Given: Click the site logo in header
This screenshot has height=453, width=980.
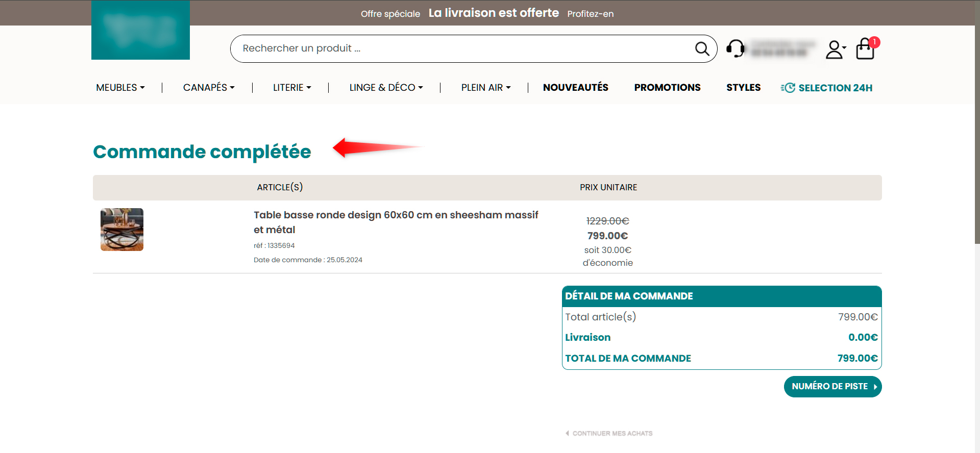Looking at the screenshot, I should (x=140, y=30).
